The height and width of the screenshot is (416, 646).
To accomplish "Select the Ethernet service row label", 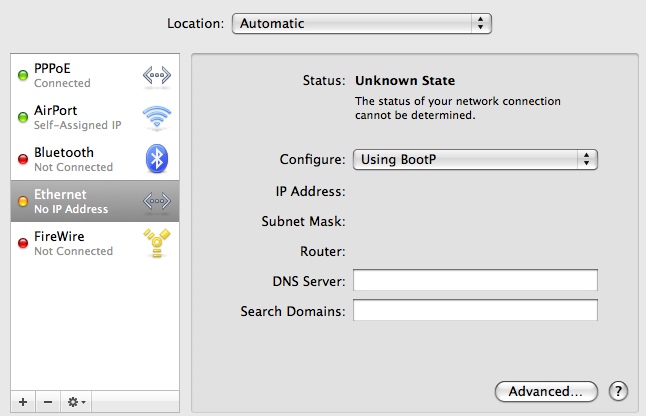I will coord(60,194).
